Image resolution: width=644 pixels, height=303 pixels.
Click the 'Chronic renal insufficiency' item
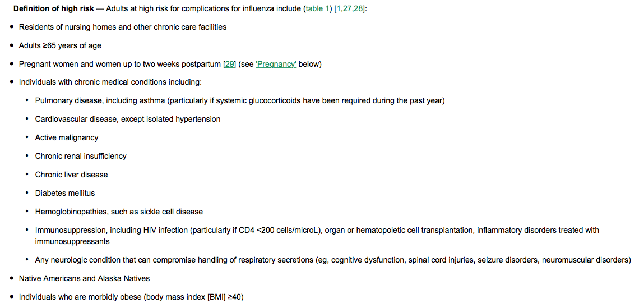81,156
